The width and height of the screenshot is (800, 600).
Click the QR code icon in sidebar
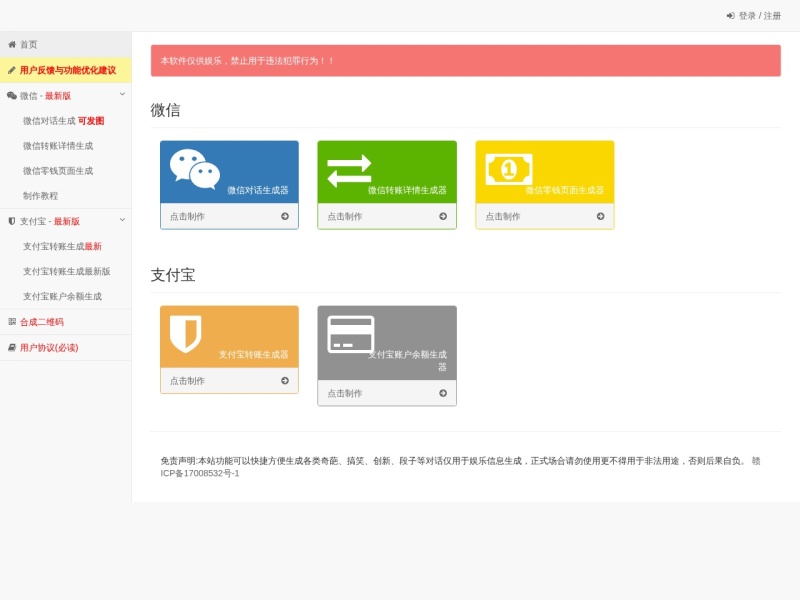click(x=12, y=321)
